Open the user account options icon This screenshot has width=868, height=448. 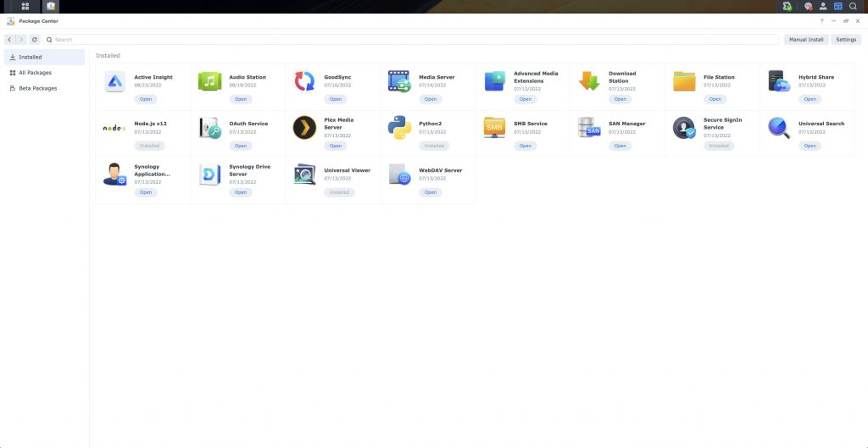tap(823, 7)
